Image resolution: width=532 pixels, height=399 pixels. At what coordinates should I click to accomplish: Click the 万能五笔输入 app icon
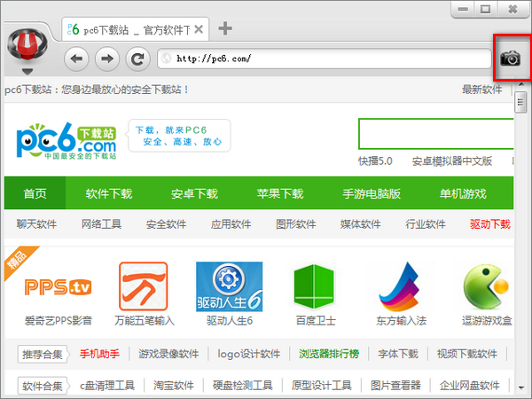144,286
